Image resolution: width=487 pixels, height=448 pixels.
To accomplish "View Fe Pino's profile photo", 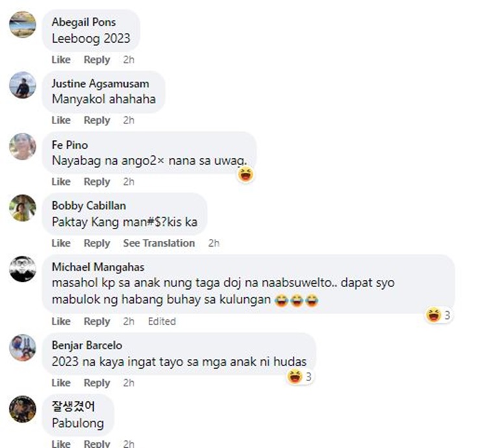I will [23, 147].
